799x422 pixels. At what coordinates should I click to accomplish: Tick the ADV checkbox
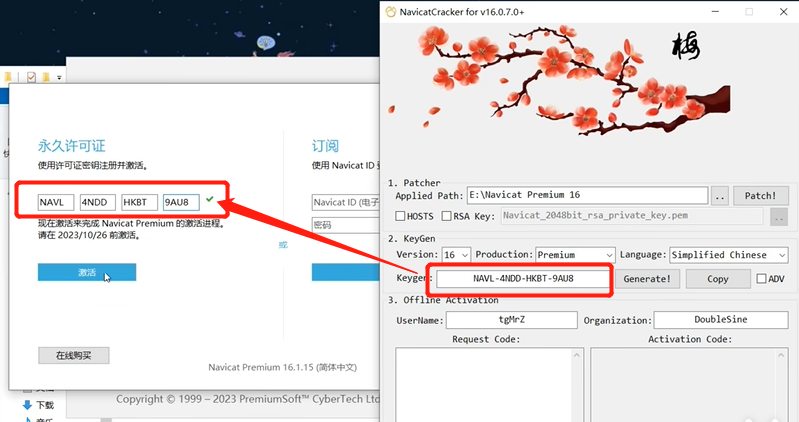(761, 279)
